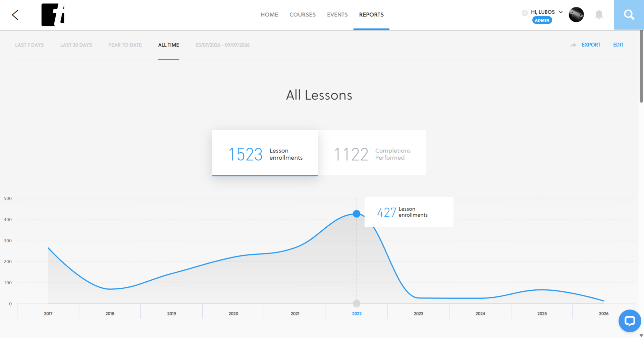Select the Lesson enrollments card
Viewport: 644px width, 338px height.
tap(265, 153)
